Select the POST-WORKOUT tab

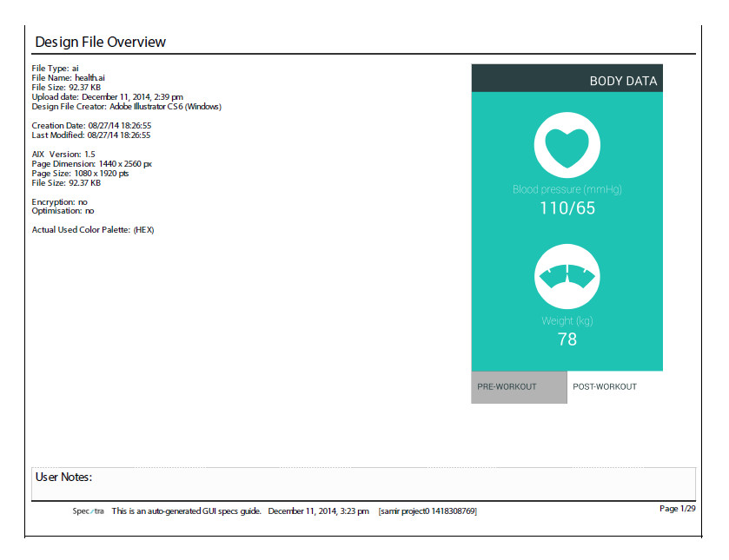[614, 387]
